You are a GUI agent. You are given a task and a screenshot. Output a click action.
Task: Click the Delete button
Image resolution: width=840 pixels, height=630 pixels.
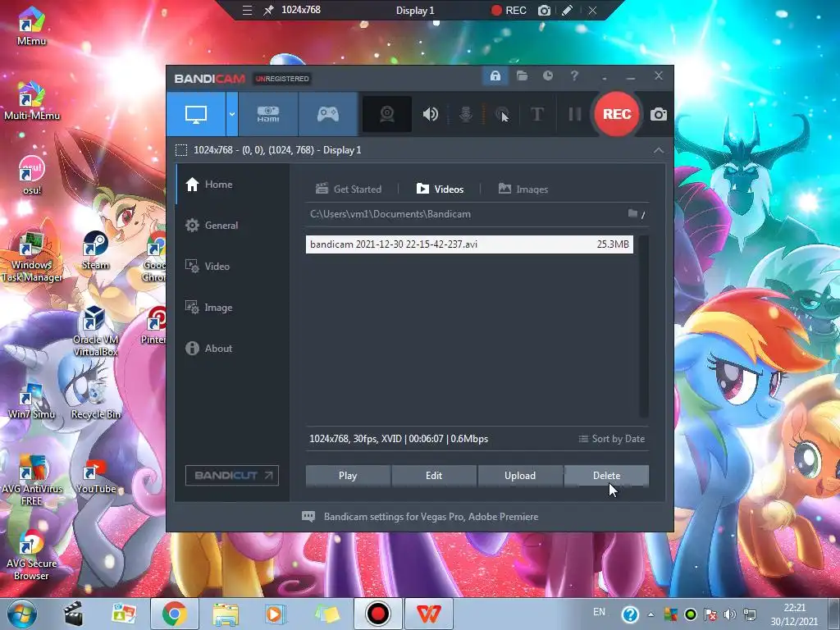606,476
